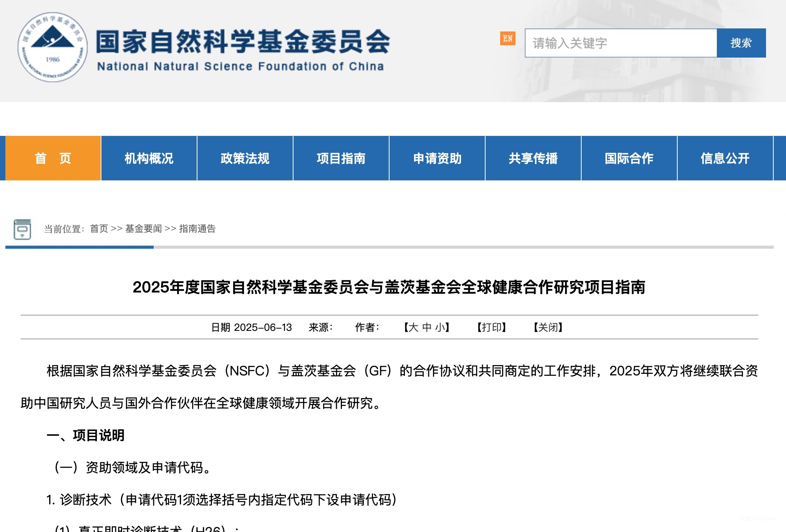Click the National Natural Science Foundation English subtitle
This screenshot has height=532, width=786.
click(x=240, y=66)
